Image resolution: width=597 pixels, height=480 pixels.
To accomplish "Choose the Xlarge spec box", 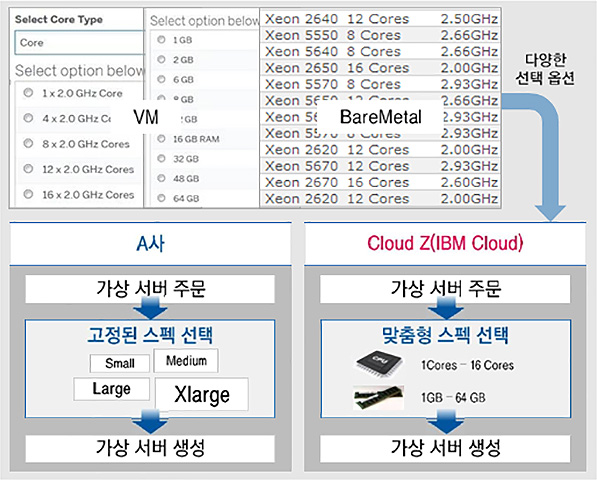I will [202, 394].
